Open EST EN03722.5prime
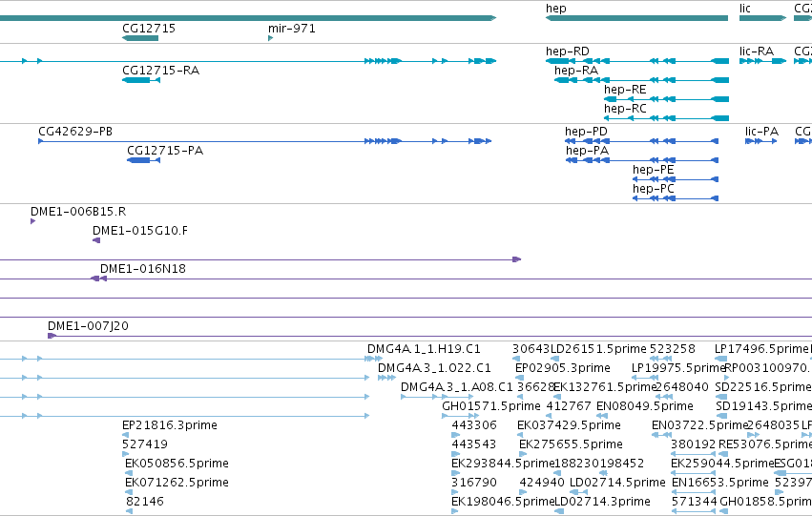This screenshot has width=812, height=516. (x=699, y=425)
